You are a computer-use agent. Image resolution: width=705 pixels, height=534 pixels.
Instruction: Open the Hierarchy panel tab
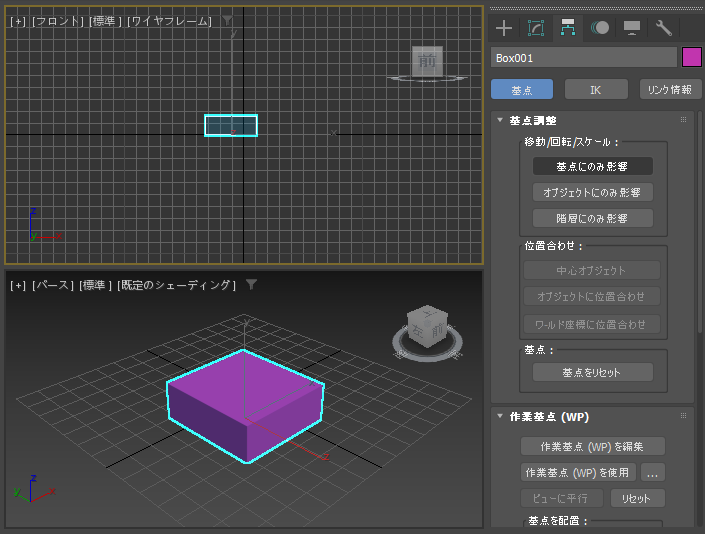click(567, 28)
